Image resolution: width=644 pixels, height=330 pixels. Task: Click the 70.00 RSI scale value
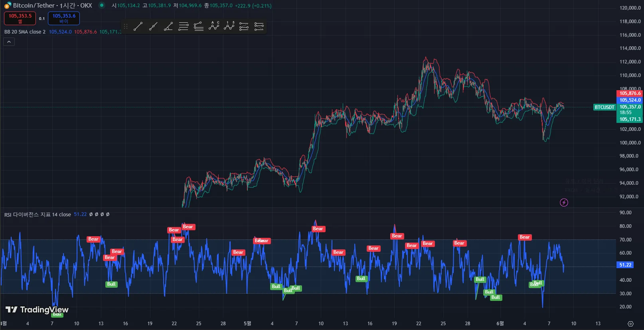pyautogui.click(x=625, y=240)
